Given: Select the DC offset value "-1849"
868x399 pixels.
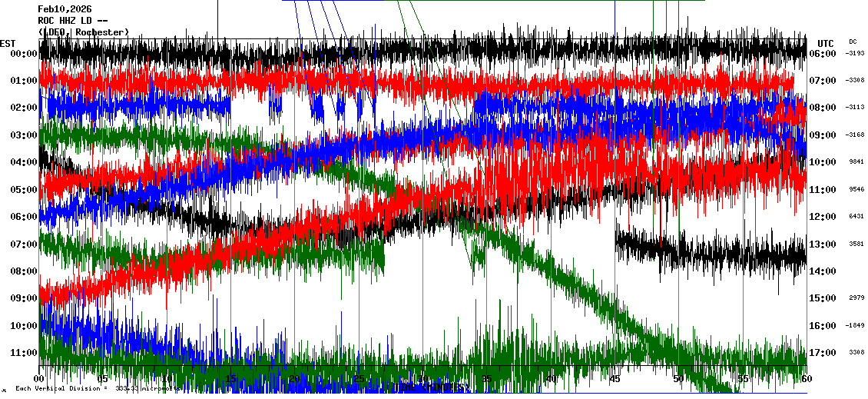Looking at the screenshot, I should 855,324.
